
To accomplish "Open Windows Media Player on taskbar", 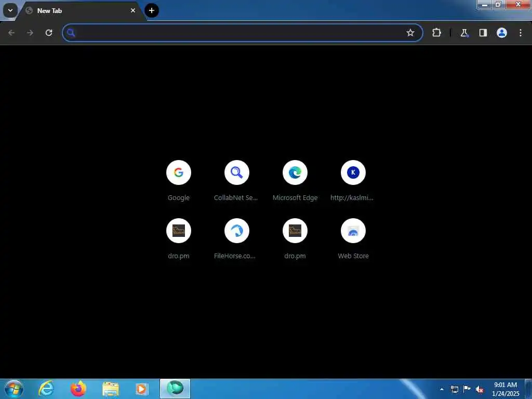I will click(x=142, y=389).
